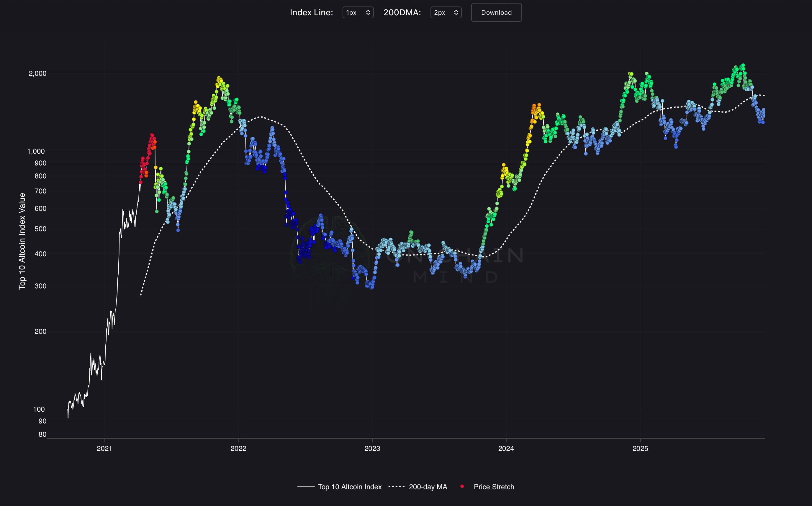Click the solid white line legend sample
The height and width of the screenshot is (506, 812).
tap(306, 486)
